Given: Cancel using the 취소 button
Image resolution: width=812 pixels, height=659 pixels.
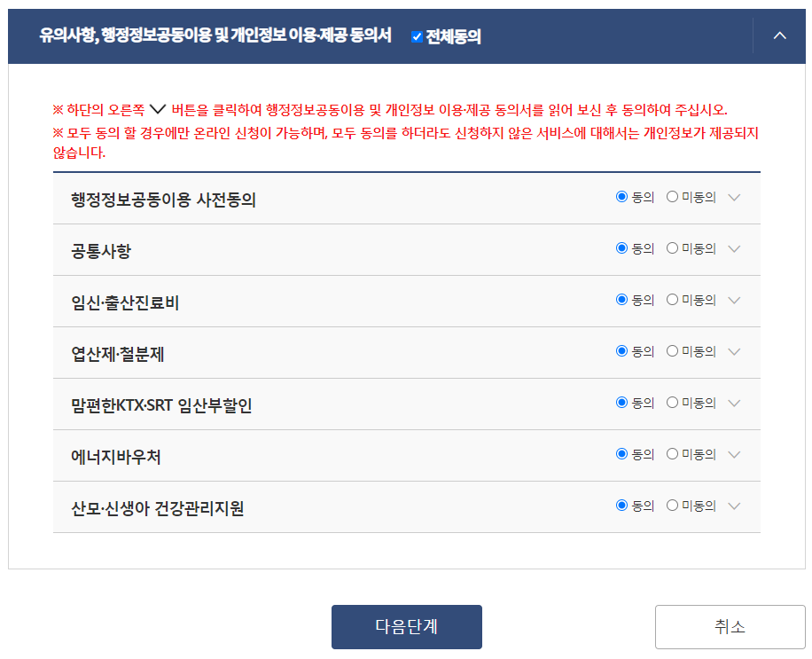Looking at the screenshot, I should (730, 627).
